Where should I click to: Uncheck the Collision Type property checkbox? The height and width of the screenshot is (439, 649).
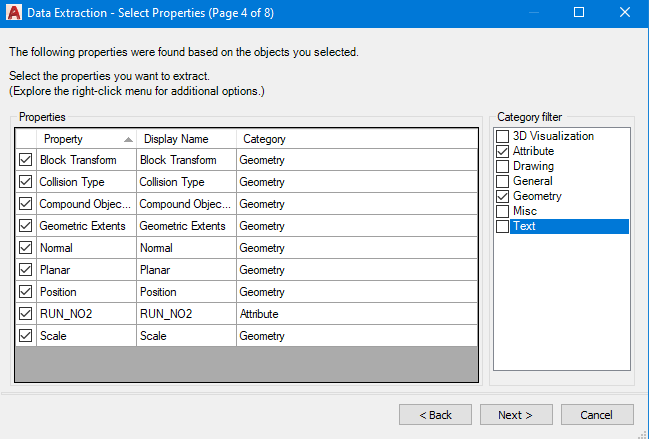coord(26,182)
